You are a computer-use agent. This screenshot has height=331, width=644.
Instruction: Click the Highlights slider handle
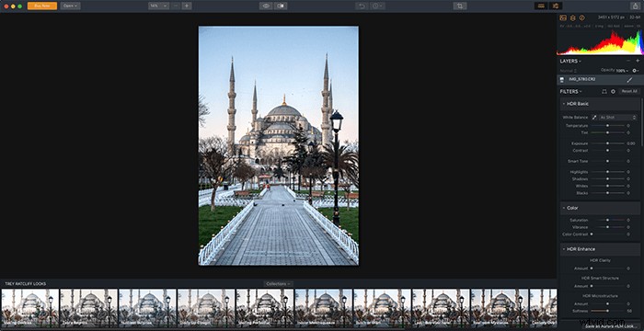point(607,172)
